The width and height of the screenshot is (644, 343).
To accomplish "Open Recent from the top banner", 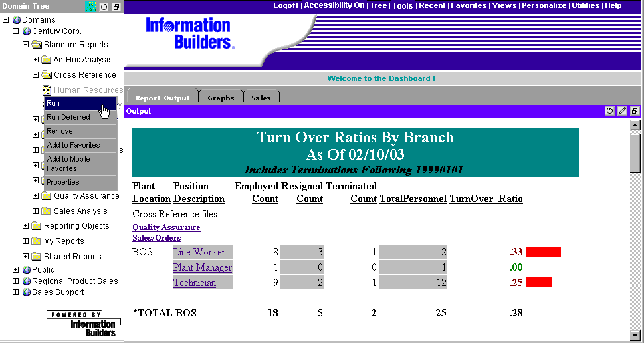I will pyautogui.click(x=432, y=6).
